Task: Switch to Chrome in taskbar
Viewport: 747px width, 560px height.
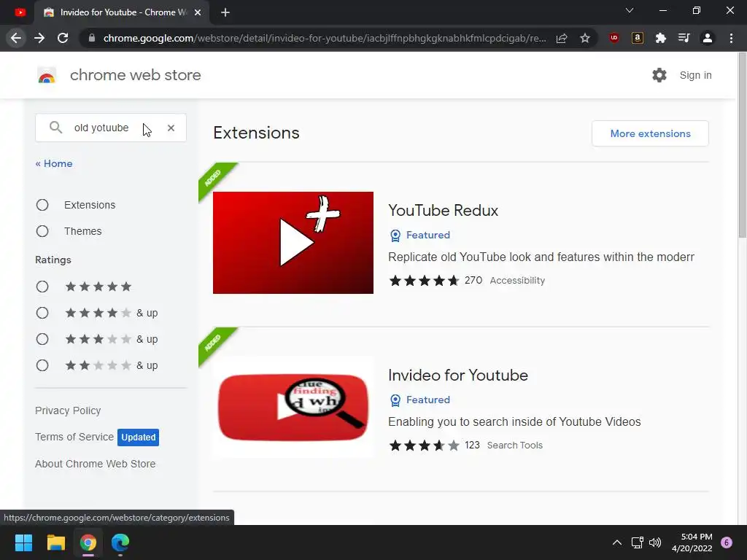Action: coord(88,542)
